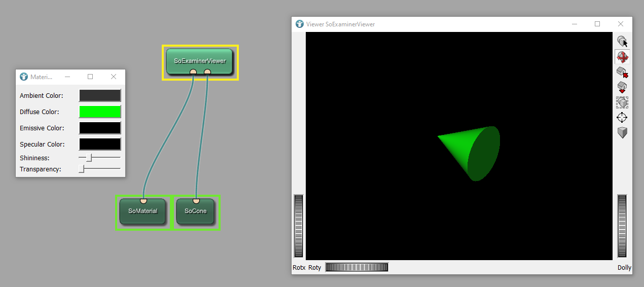Select the pick/select arrow mode icon
Screen dimensions: 644x287
[x=622, y=42]
